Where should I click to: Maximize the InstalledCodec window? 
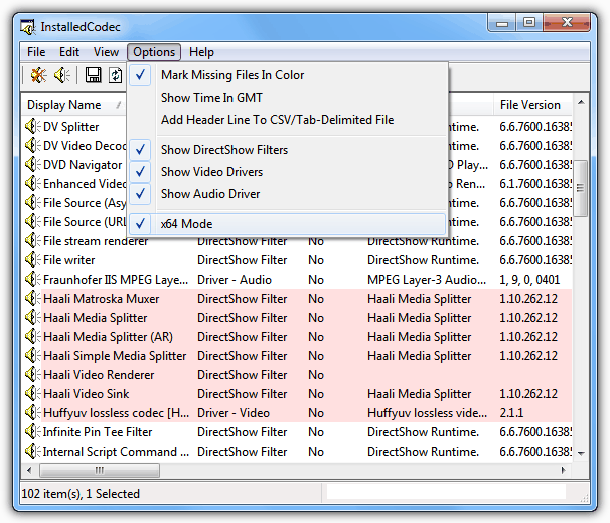tap(529, 23)
